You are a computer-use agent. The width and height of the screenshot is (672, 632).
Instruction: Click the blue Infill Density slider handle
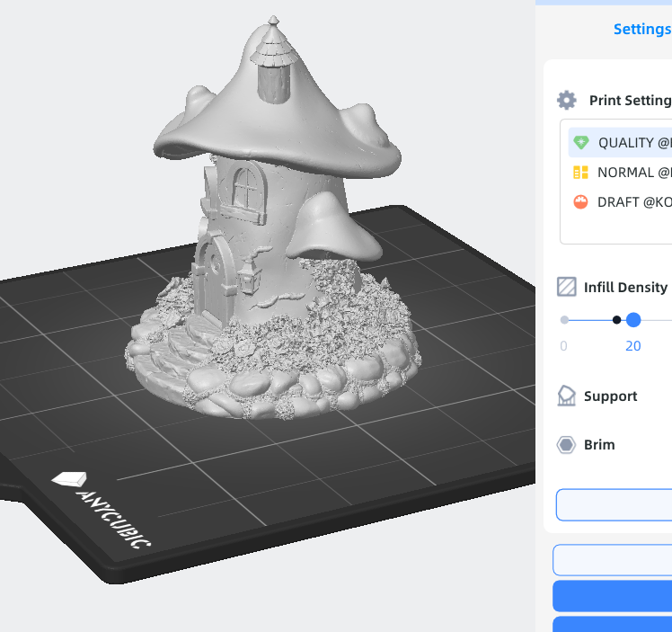pos(633,320)
